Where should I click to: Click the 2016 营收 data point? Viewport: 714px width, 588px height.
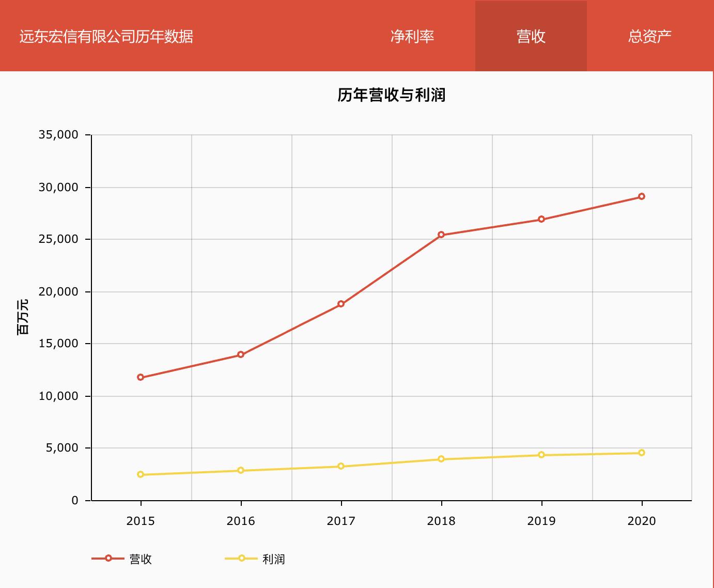pyautogui.click(x=241, y=354)
